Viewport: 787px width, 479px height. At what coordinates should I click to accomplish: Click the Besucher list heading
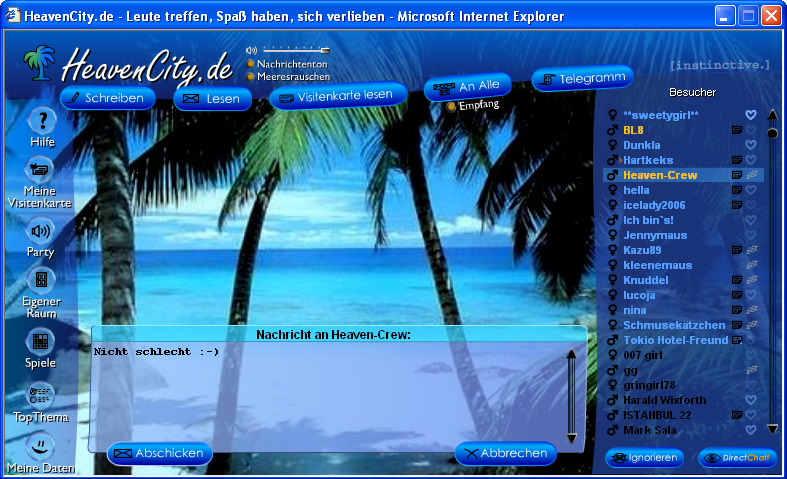point(692,92)
